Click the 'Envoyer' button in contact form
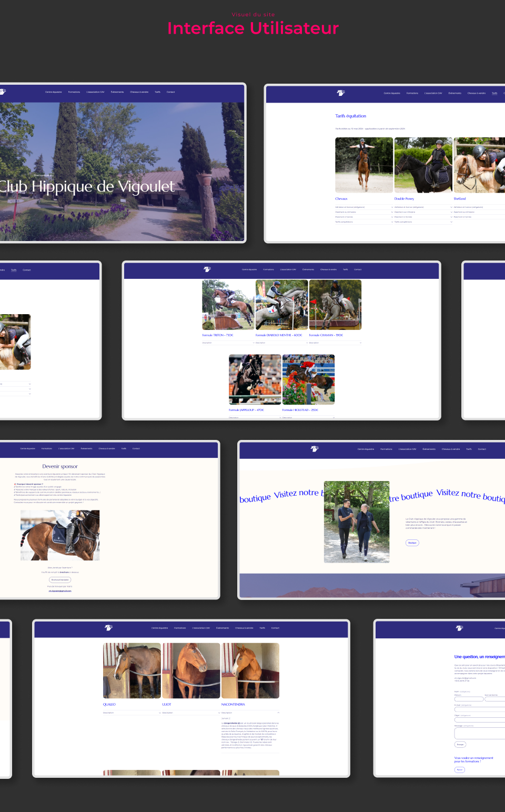 click(x=460, y=744)
